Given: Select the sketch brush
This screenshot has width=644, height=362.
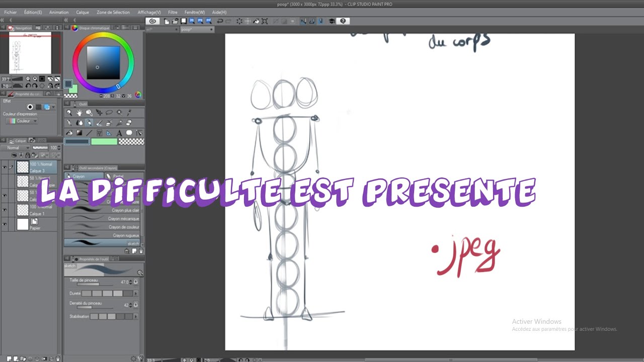Looking at the screenshot, I should [102, 243].
